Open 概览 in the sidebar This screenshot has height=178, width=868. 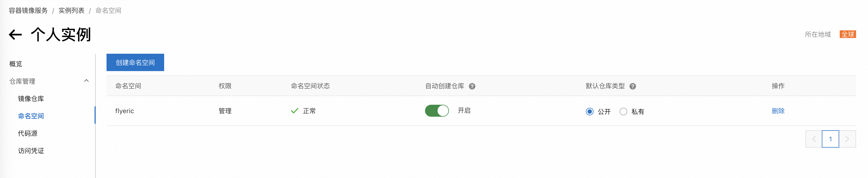click(16, 63)
